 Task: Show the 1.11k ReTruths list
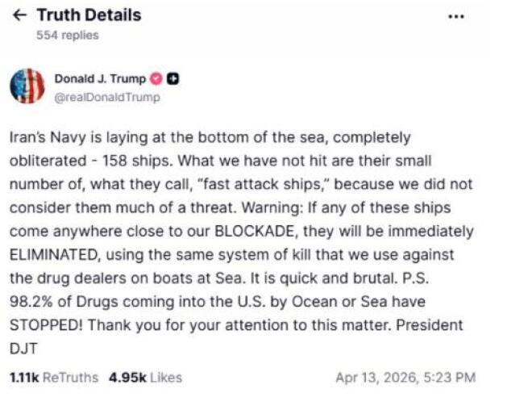(53, 378)
